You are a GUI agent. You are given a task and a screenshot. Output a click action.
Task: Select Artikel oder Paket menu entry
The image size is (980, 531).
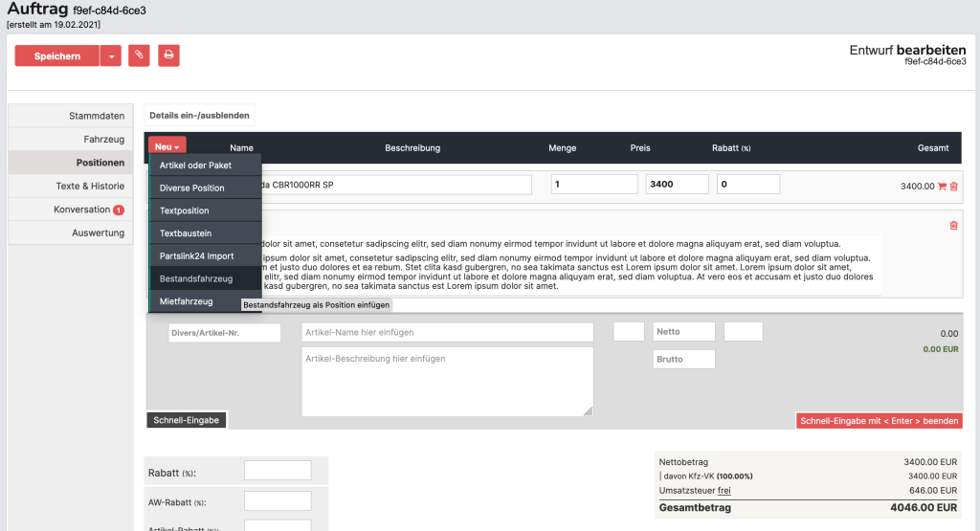195,166
